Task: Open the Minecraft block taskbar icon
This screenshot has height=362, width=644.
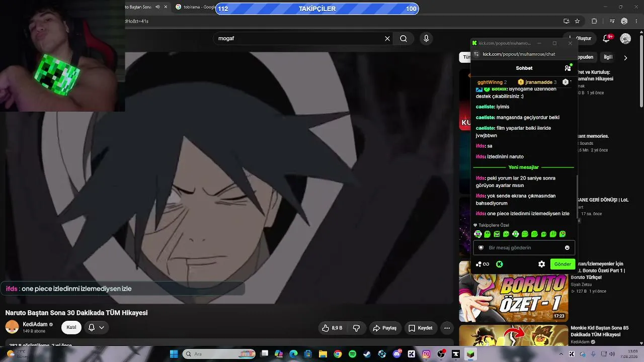Action: click(x=470, y=354)
